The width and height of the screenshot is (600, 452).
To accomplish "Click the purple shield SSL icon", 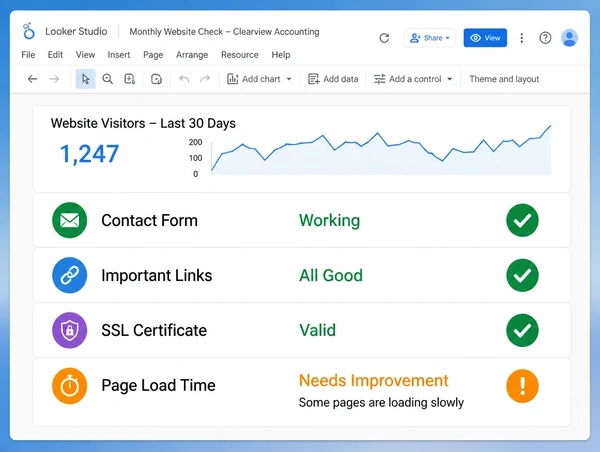I will [x=70, y=330].
